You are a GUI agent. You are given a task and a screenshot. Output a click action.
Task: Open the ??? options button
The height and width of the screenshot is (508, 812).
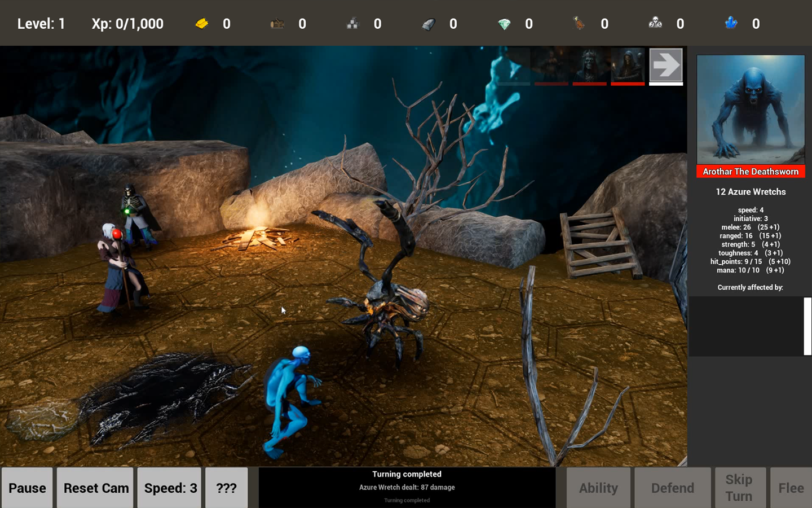pyautogui.click(x=226, y=488)
